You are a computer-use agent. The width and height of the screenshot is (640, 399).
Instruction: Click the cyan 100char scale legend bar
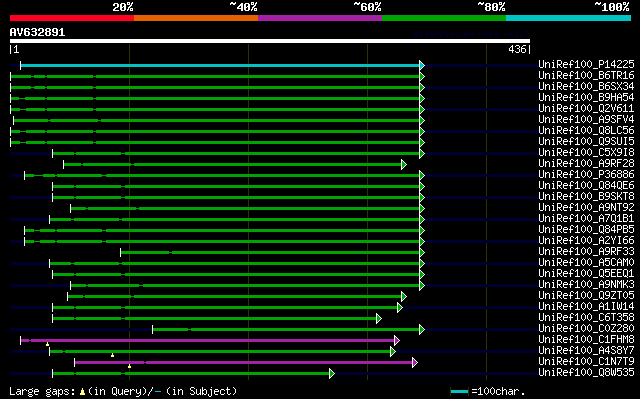coord(459,392)
